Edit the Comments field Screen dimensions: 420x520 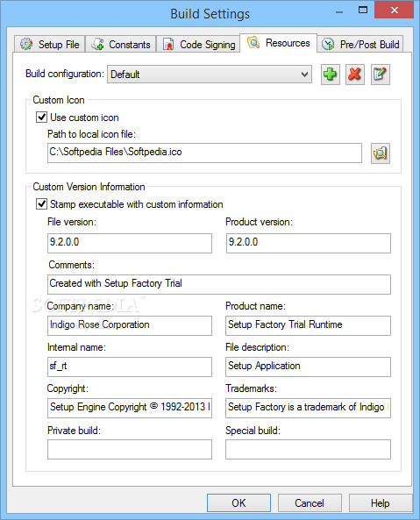pos(219,284)
